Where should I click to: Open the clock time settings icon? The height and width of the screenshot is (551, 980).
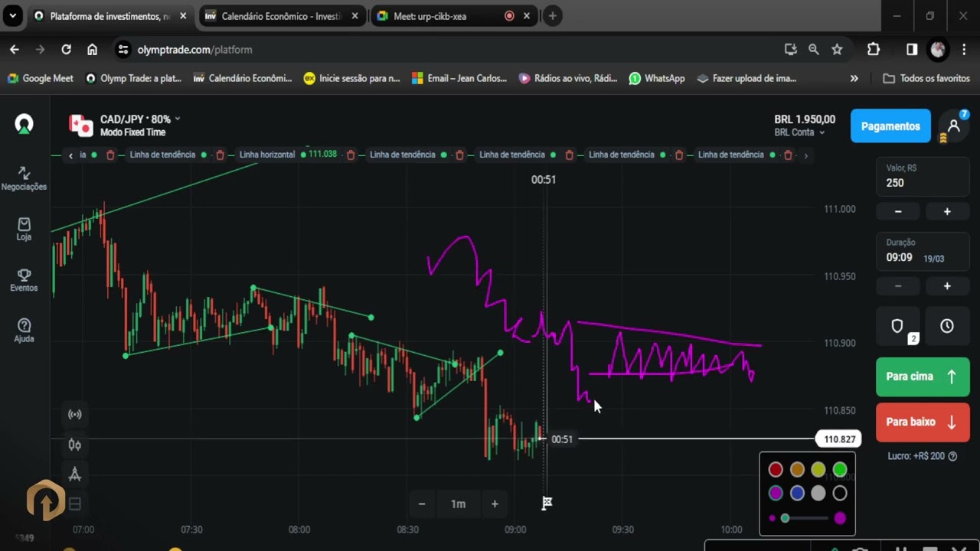point(947,326)
